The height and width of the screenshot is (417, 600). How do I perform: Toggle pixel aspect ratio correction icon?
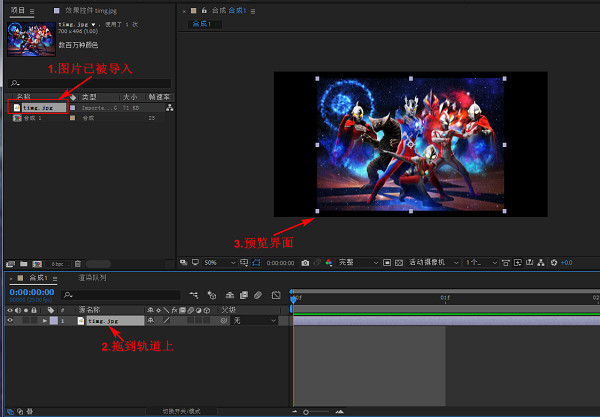click(x=505, y=263)
